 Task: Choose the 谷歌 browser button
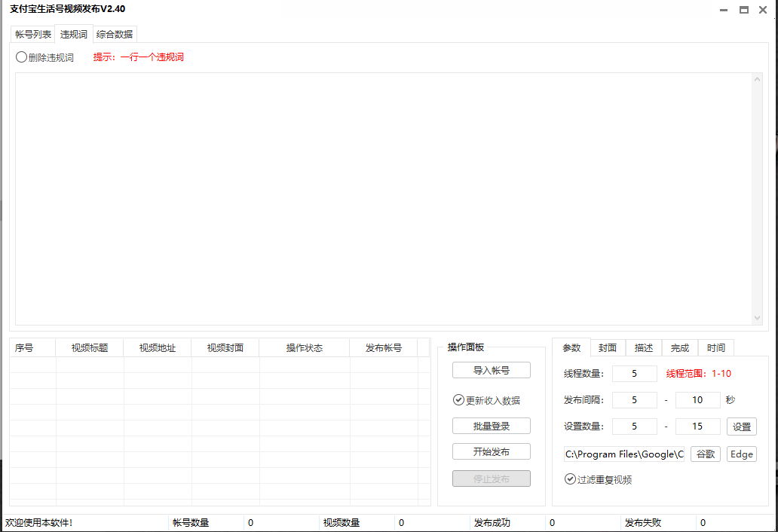pyautogui.click(x=705, y=454)
